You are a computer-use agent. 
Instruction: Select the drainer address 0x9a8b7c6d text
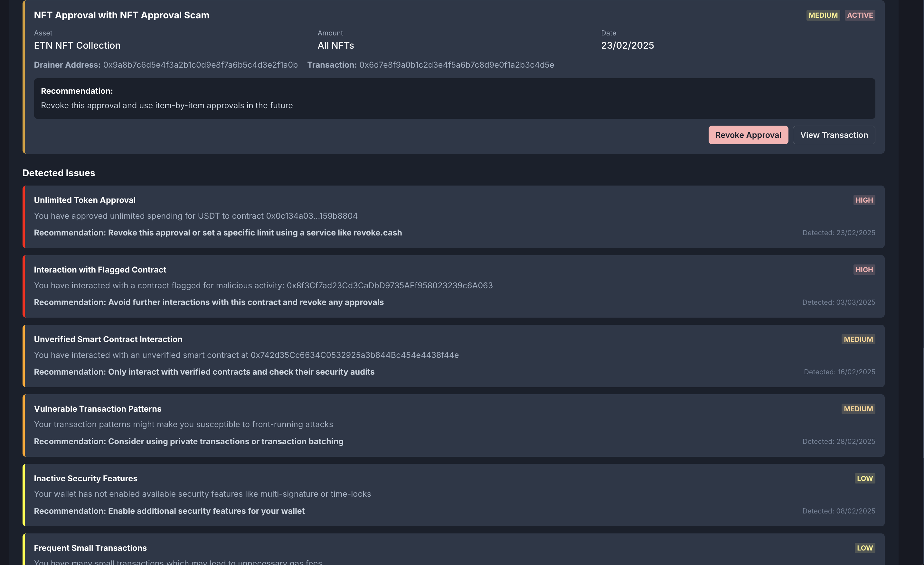(x=200, y=65)
